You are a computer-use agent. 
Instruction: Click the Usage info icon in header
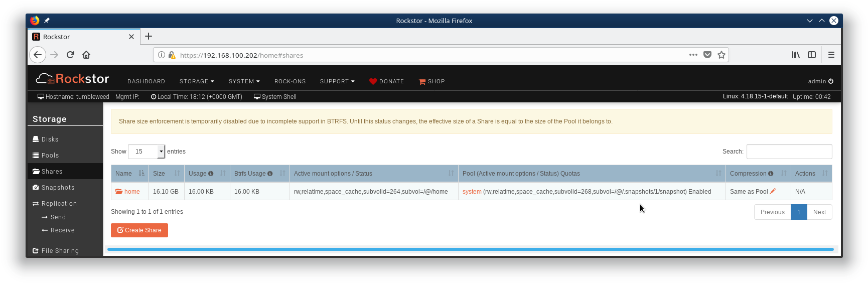click(x=211, y=174)
